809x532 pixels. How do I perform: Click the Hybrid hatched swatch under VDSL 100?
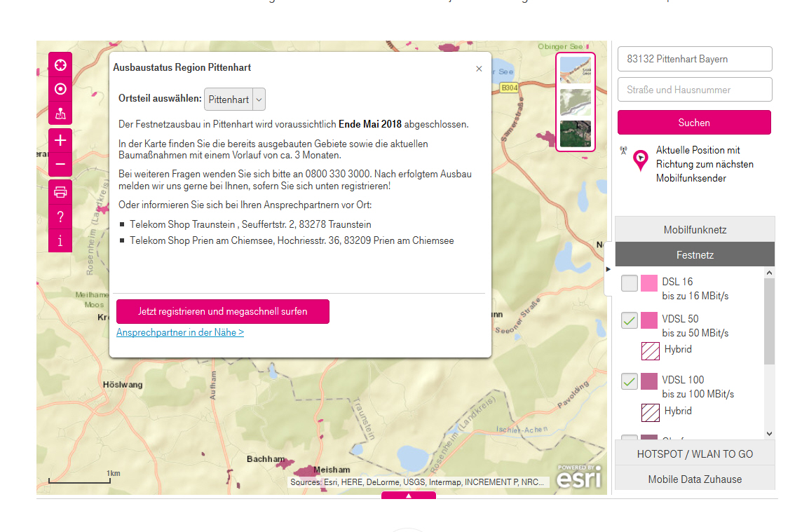pos(650,413)
